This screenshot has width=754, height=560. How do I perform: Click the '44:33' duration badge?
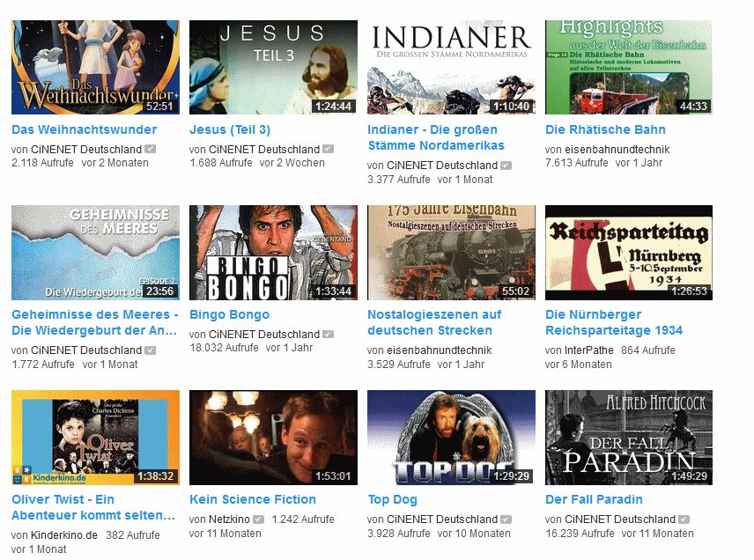point(693,106)
